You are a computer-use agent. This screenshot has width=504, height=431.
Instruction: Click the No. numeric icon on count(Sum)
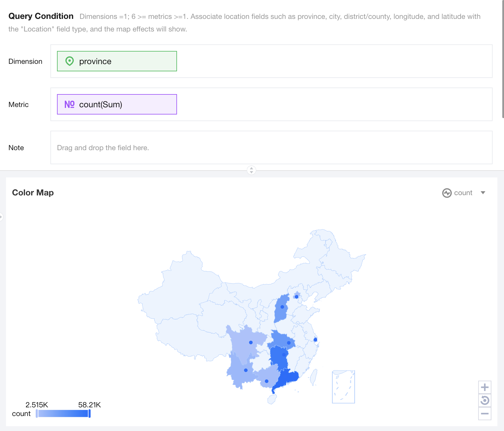pos(69,104)
